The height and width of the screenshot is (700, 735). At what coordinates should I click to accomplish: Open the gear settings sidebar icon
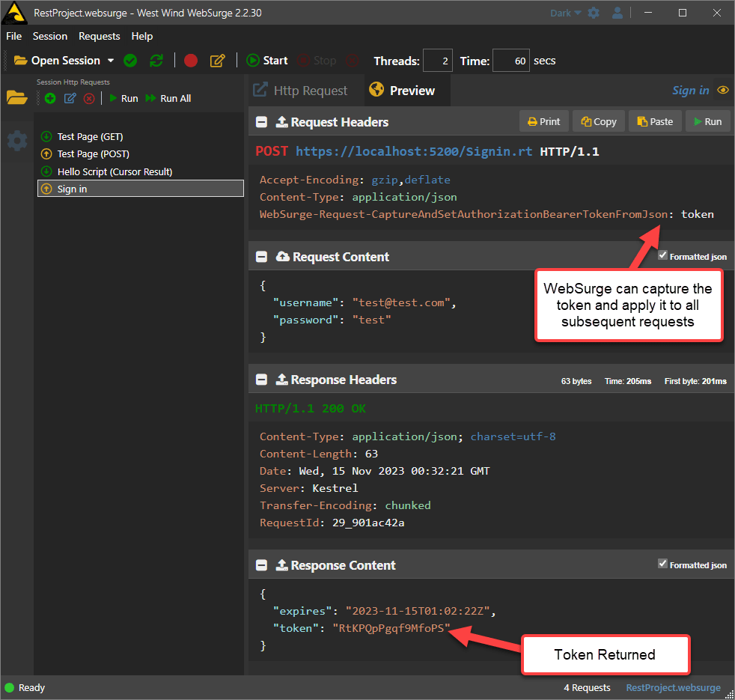17,141
